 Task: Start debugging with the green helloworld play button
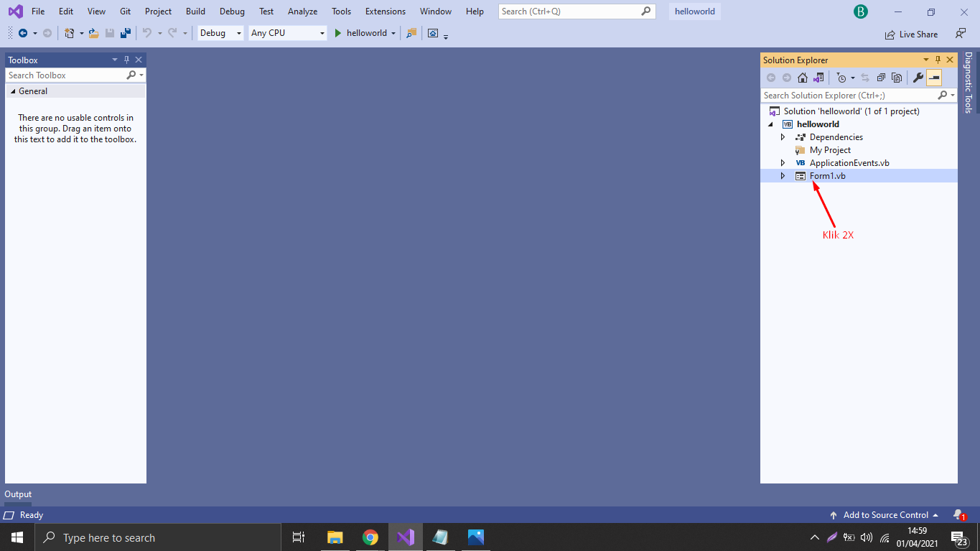click(336, 32)
